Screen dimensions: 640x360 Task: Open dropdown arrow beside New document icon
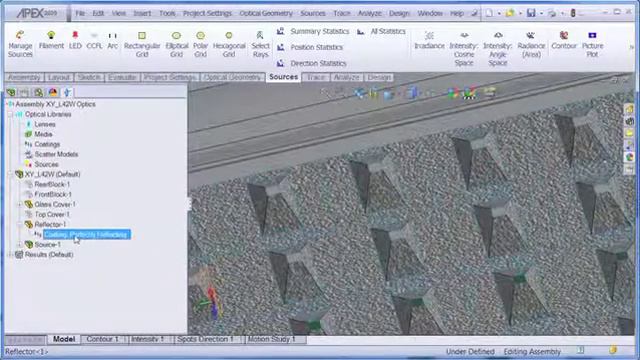click(x=499, y=13)
